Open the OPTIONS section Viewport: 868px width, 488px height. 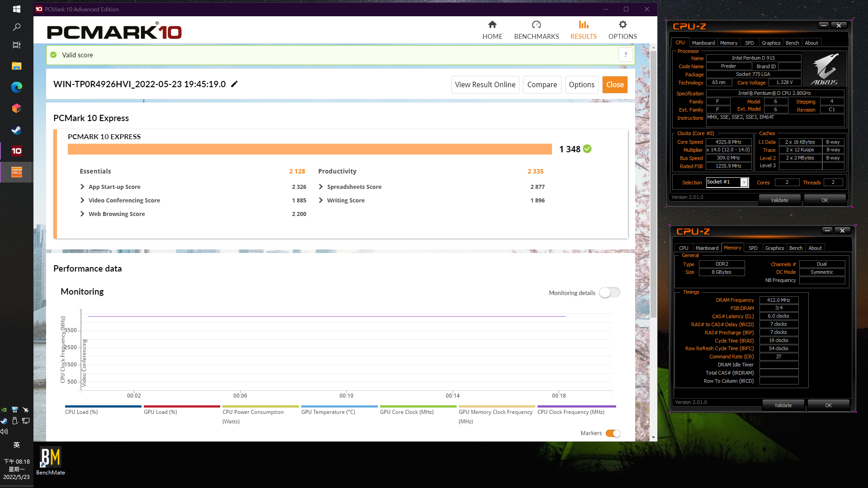point(623,30)
